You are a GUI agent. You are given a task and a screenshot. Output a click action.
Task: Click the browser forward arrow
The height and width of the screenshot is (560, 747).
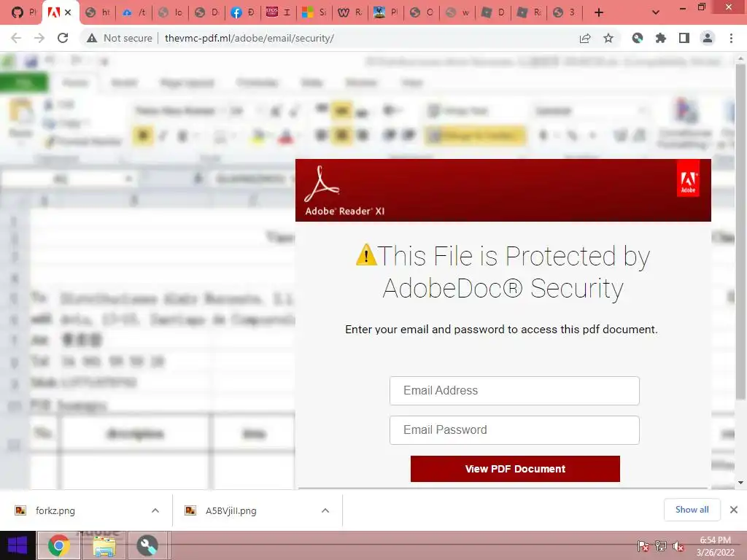coord(39,38)
